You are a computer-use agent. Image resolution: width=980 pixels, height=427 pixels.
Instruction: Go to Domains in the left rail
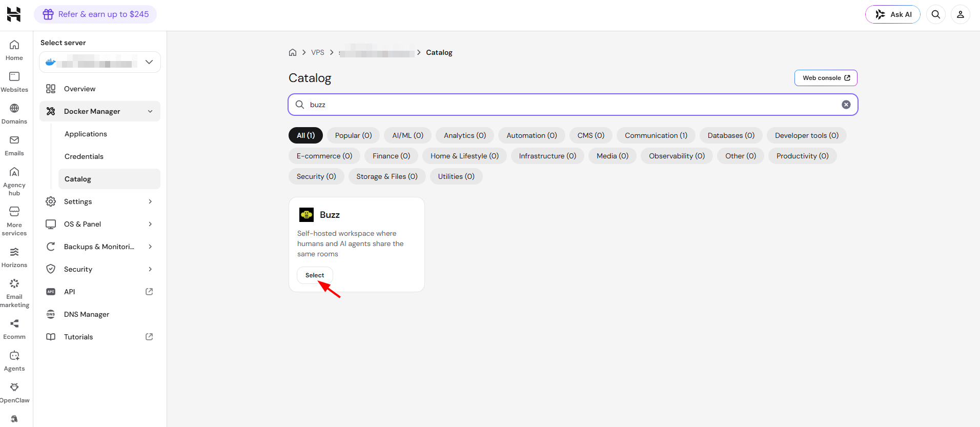pyautogui.click(x=14, y=114)
